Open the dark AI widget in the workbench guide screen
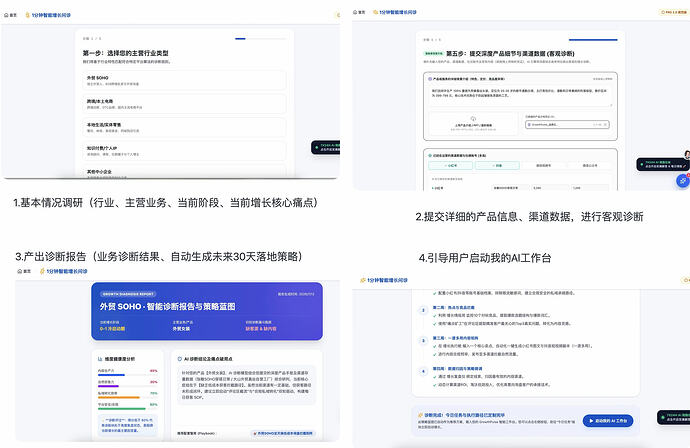 coord(673,417)
